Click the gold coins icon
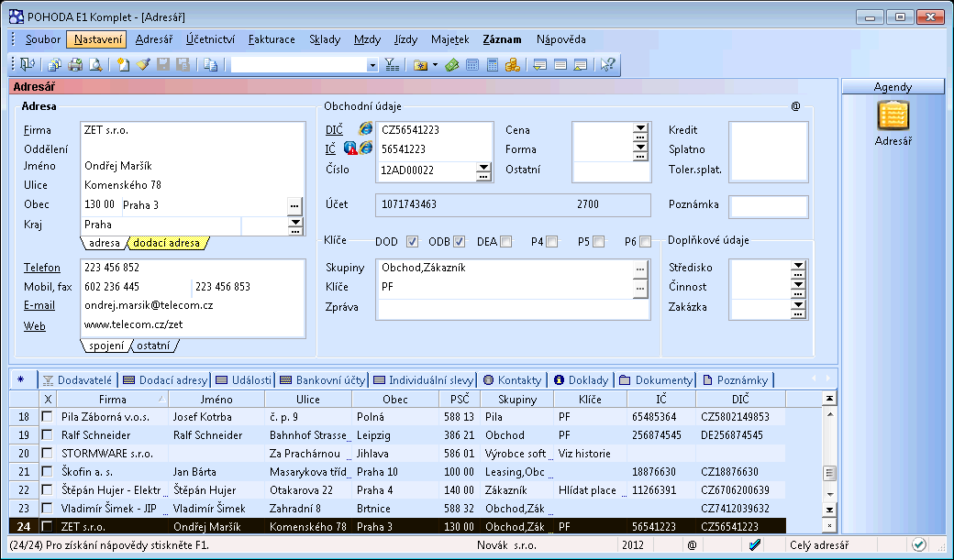 [x=512, y=64]
